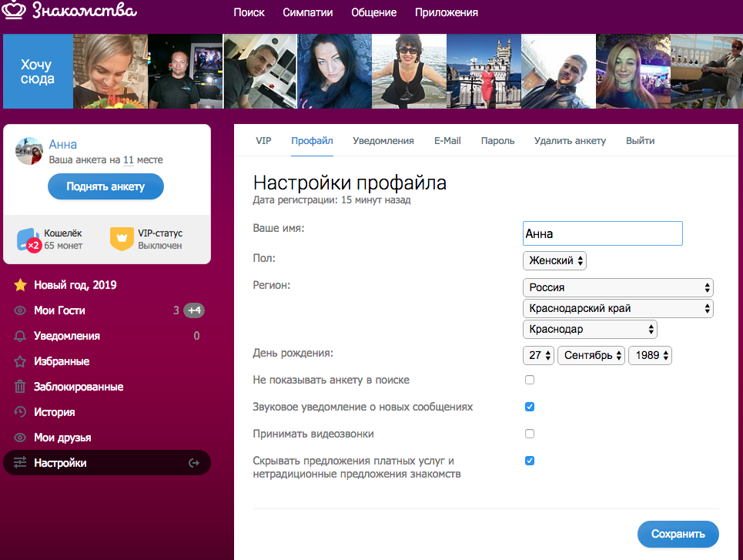Open the birthday year dropdown 1989
This screenshot has height=560, width=743.
[x=651, y=356]
